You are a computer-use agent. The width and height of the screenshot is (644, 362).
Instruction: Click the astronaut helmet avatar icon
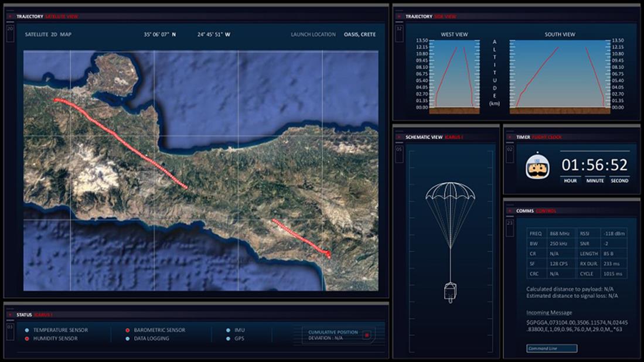click(537, 166)
